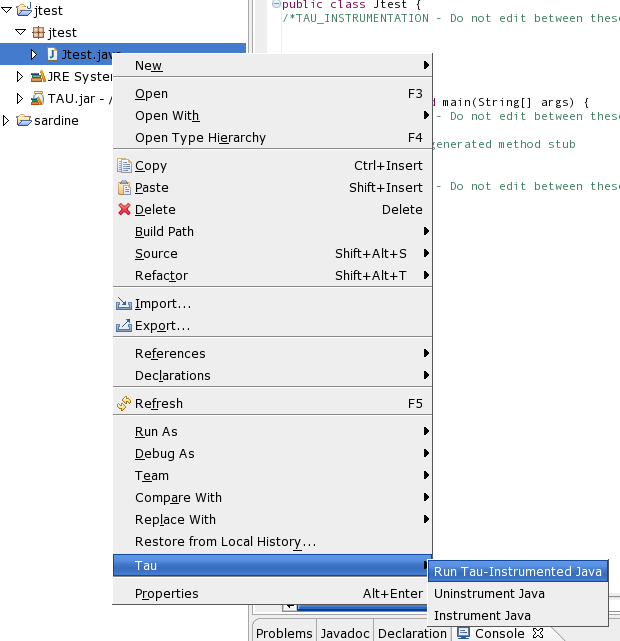Image resolution: width=620 pixels, height=641 pixels.
Task: Open the Debug As submenu
Action: (273, 453)
